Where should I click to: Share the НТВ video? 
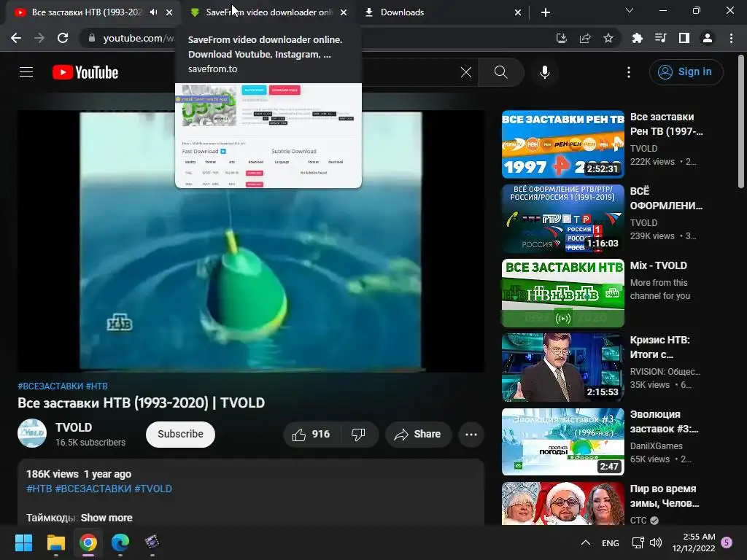click(418, 435)
